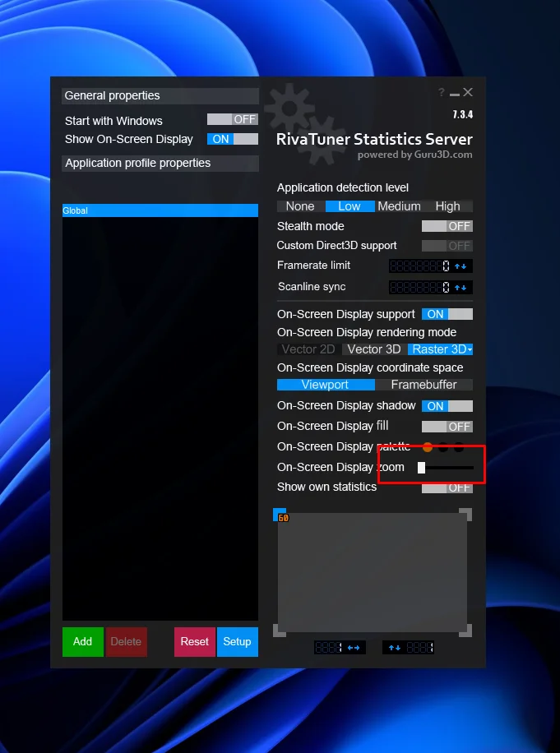Turn off Show On-Screen Display switch
Viewport: 560px width, 753px height.
tap(233, 139)
